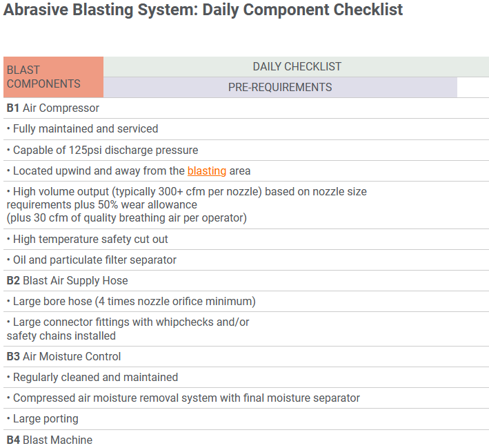
Task: Open the orange "blasting" hyperlink
Action: click(207, 171)
